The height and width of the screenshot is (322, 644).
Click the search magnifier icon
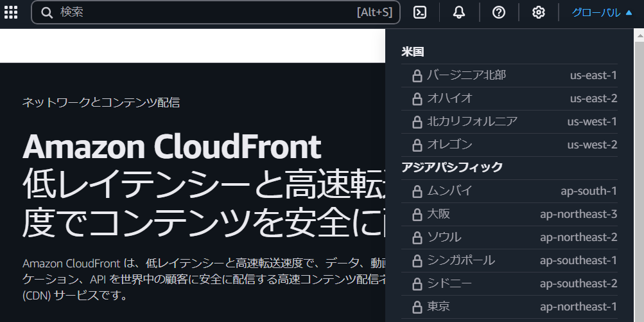47,13
